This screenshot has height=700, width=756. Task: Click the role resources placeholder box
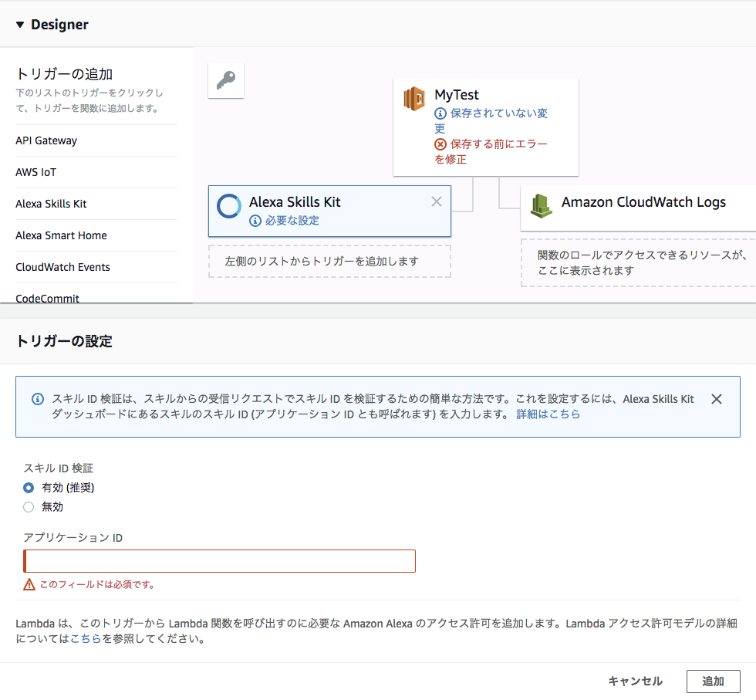[639, 263]
